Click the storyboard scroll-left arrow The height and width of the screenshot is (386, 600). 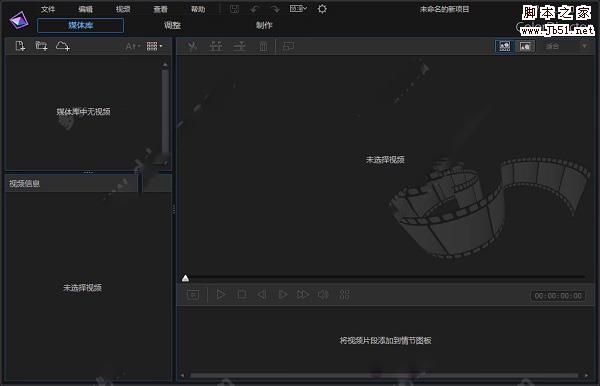click(183, 376)
